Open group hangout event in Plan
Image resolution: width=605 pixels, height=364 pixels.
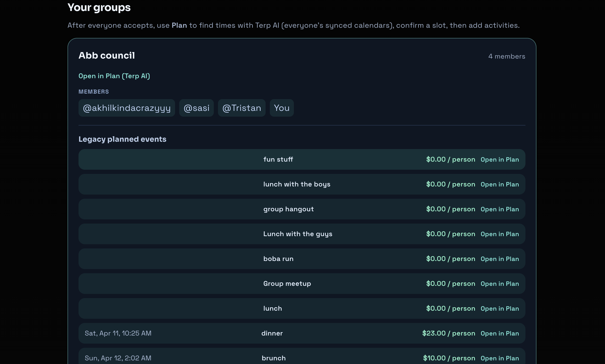(500, 209)
